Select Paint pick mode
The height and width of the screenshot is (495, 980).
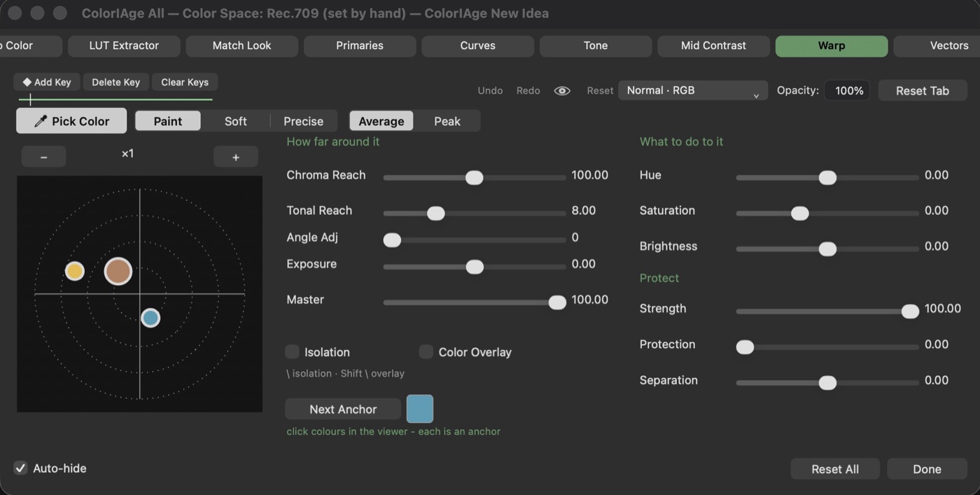pyautogui.click(x=168, y=121)
